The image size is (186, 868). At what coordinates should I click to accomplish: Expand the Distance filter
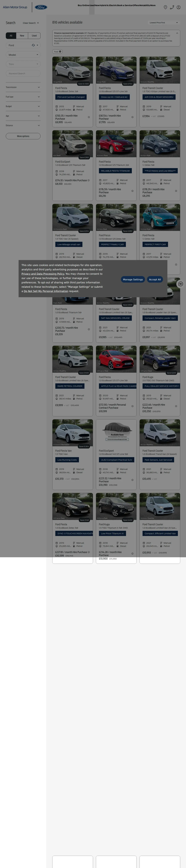(23, 125)
